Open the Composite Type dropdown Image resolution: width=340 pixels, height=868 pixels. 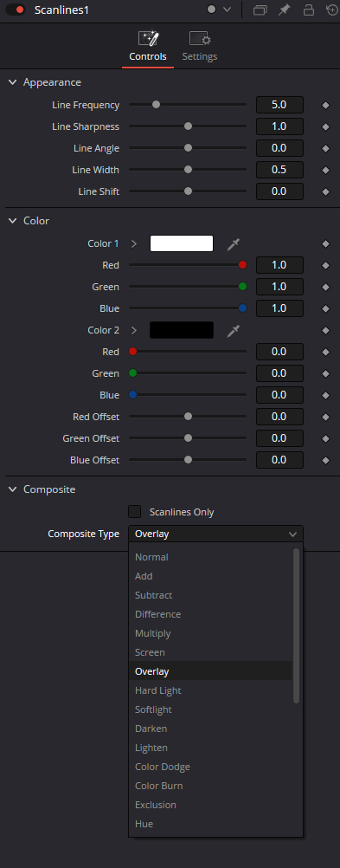click(215, 534)
